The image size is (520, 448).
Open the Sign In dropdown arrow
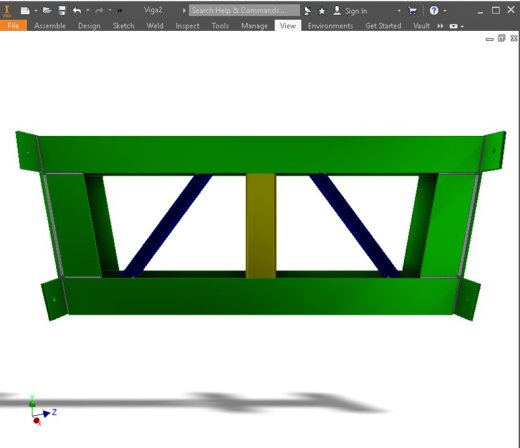click(x=399, y=11)
